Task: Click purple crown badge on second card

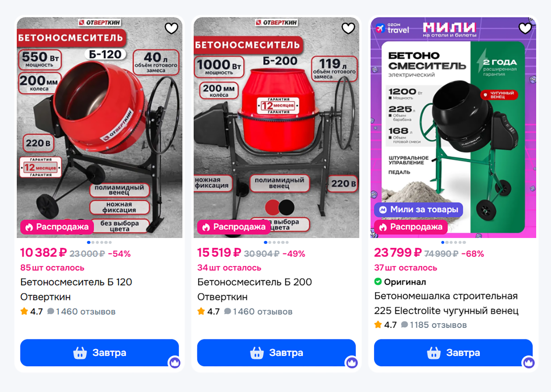Action: (352, 362)
